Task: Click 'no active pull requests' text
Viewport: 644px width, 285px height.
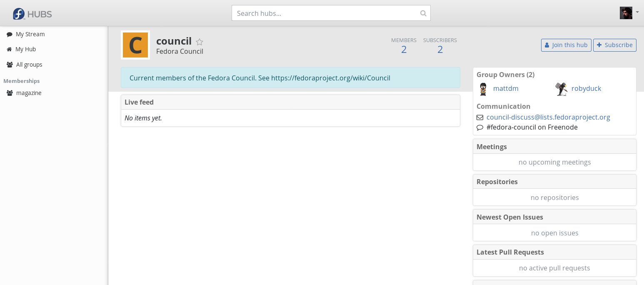Action: (x=554, y=268)
